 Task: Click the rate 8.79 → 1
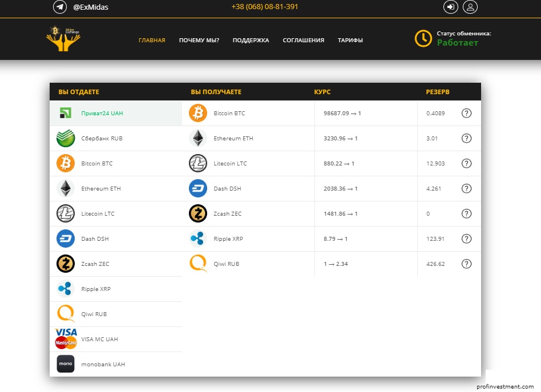336,239
